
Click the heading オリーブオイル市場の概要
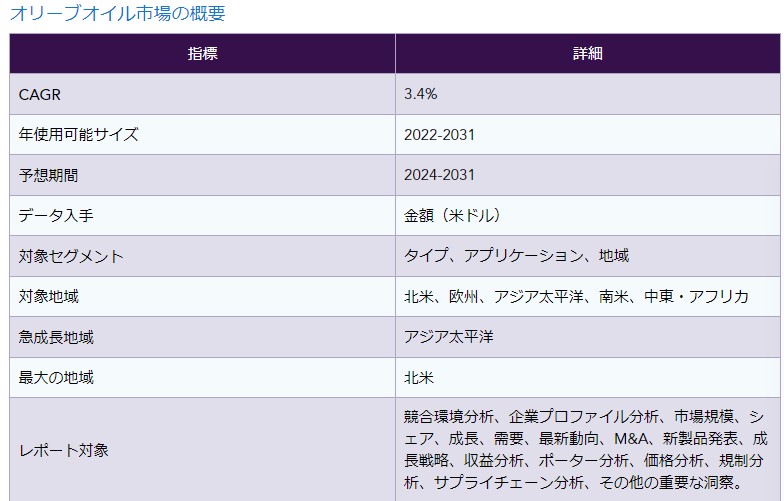click(x=118, y=13)
